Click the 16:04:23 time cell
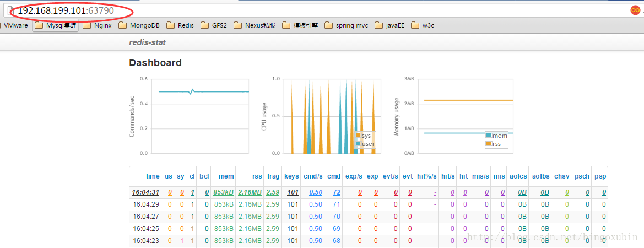The width and height of the screenshot is (644, 248). pyautogui.click(x=146, y=241)
